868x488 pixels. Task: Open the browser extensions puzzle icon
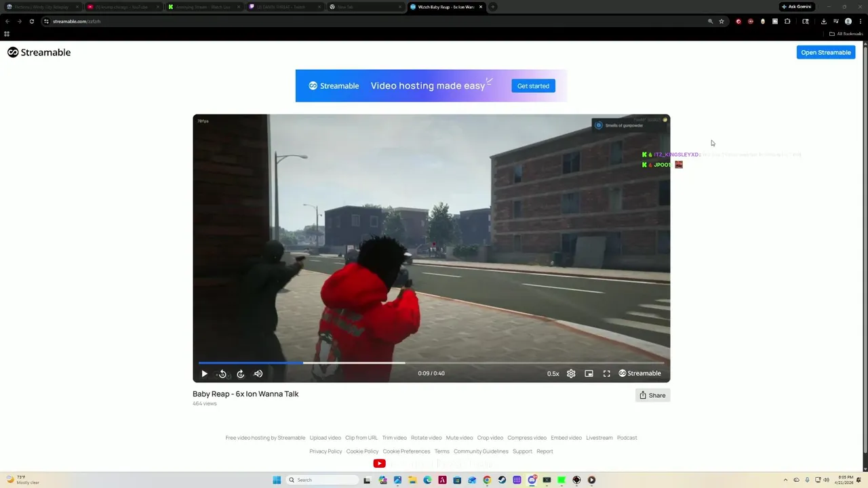[787, 21]
